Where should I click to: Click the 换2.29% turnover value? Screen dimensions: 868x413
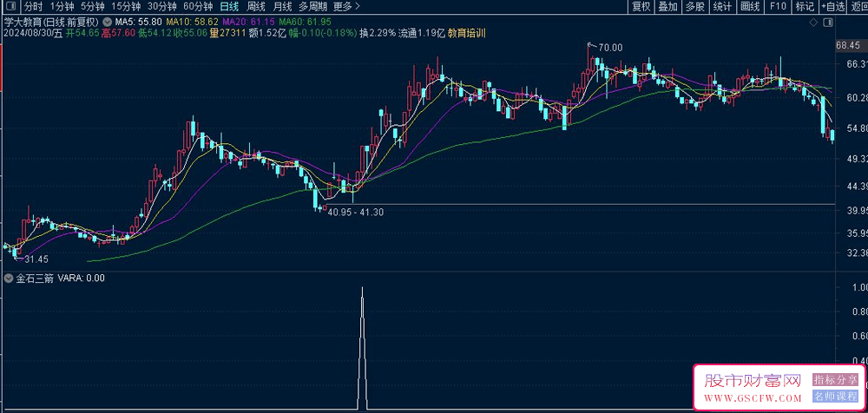[x=378, y=33]
